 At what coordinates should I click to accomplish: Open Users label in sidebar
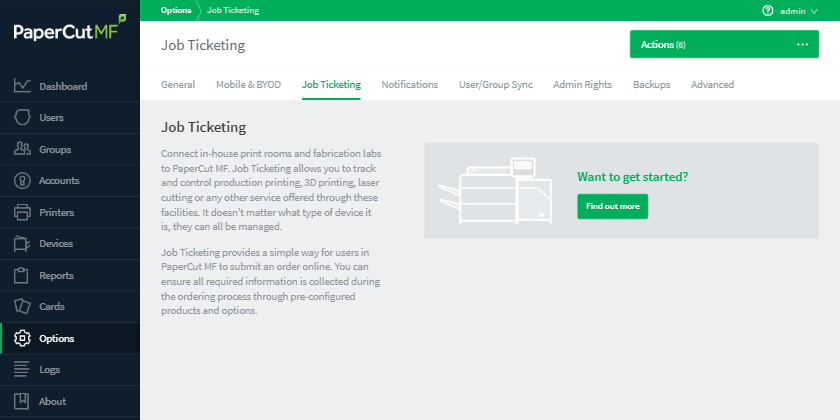point(51,117)
